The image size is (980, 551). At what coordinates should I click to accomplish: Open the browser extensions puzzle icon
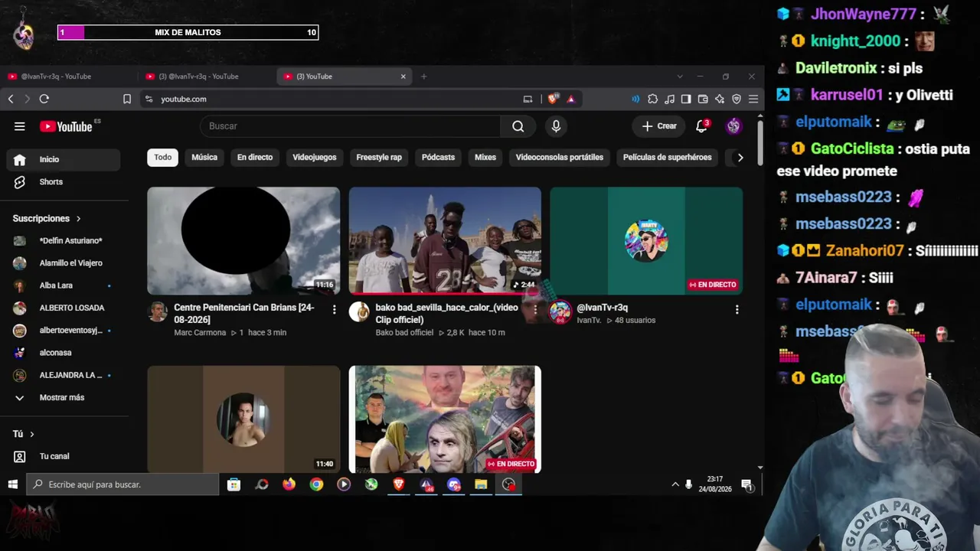click(652, 99)
